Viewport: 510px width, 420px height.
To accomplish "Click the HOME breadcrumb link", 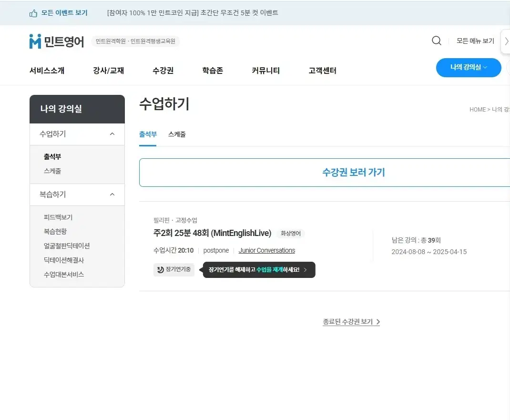I will (478, 110).
